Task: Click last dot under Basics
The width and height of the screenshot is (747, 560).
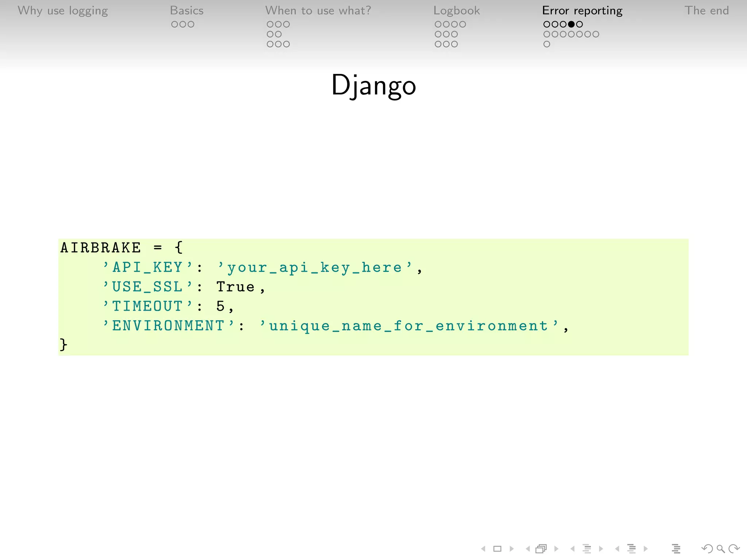Action: (x=191, y=24)
